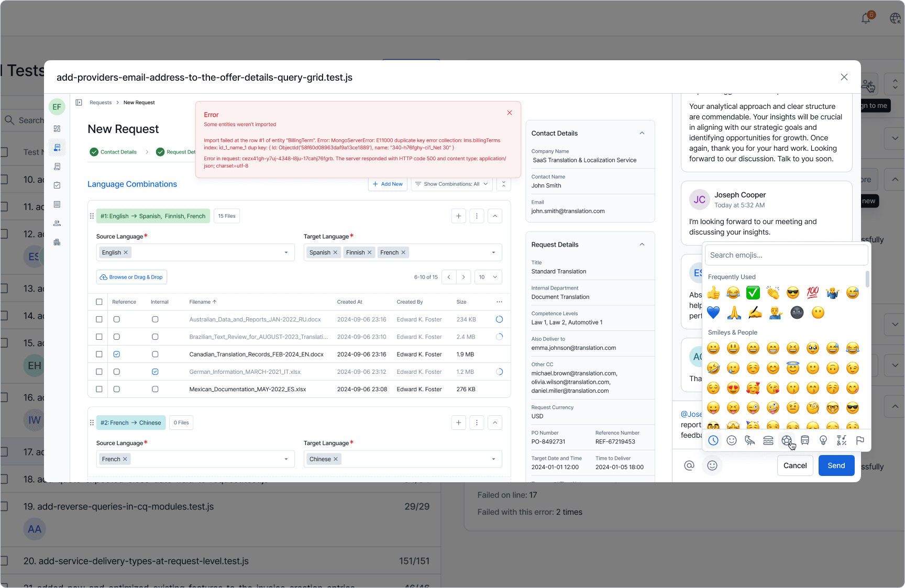The width and height of the screenshot is (905, 588).
Task: Click the globe language icon
Action: [x=896, y=18]
